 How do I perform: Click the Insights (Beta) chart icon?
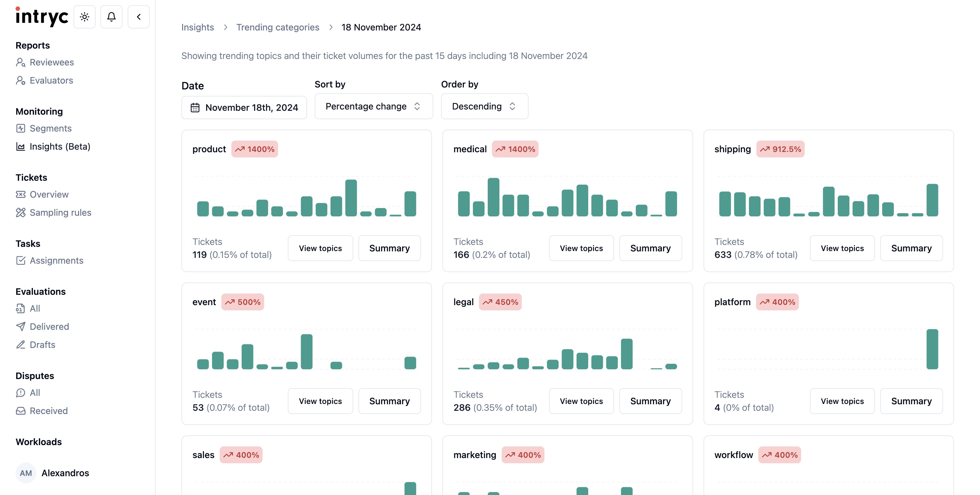coord(20,147)
